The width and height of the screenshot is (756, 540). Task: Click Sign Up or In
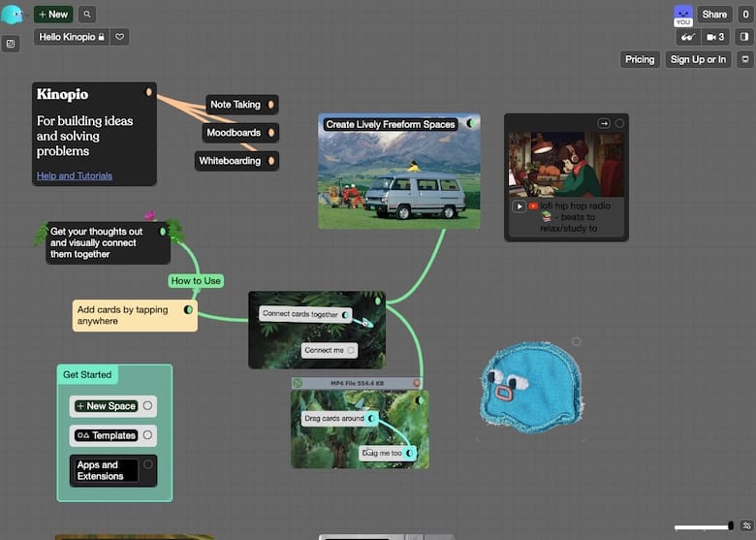[x=698, y=59]
